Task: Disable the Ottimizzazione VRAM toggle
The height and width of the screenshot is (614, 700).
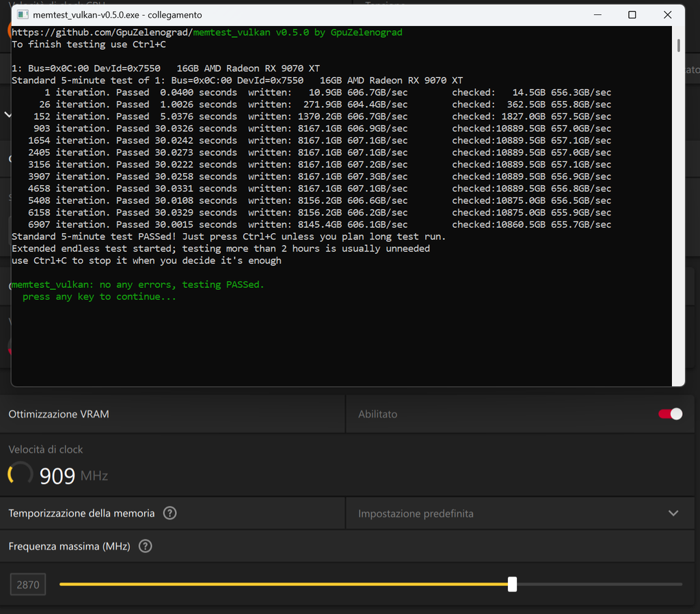Action: [670, 414]
